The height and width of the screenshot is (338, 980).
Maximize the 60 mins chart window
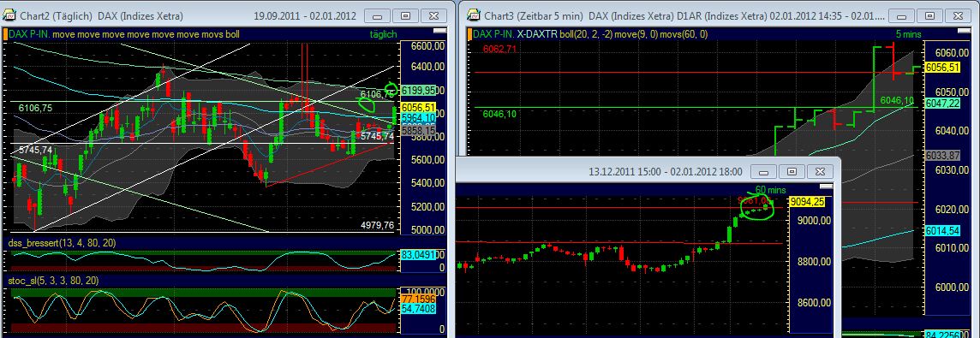coord(792,171)
